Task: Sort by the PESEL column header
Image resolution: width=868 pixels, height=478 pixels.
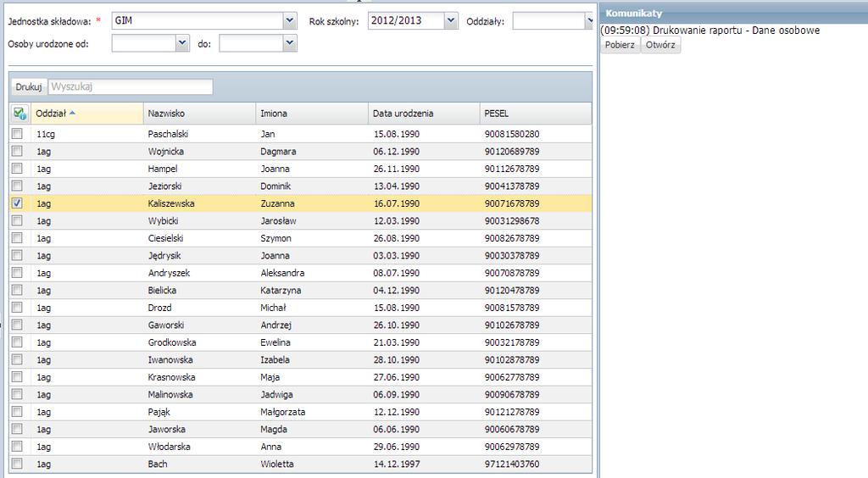Action: click(536, 114)
